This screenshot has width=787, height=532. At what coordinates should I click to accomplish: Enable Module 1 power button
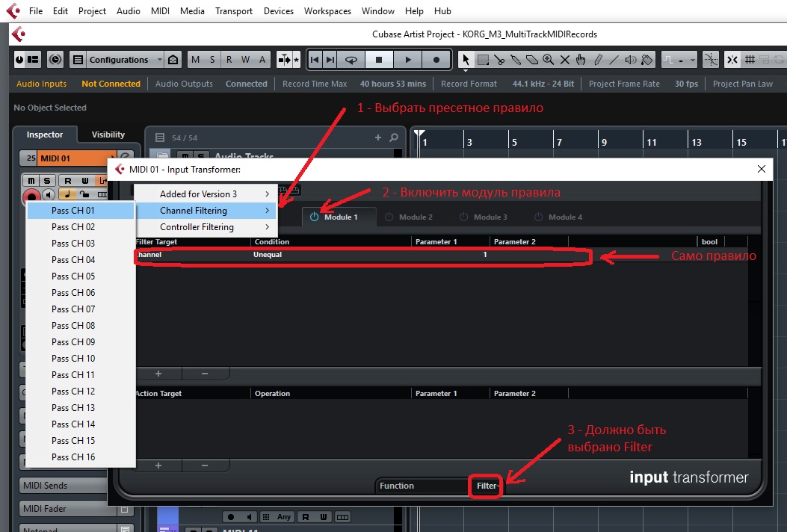314,217
